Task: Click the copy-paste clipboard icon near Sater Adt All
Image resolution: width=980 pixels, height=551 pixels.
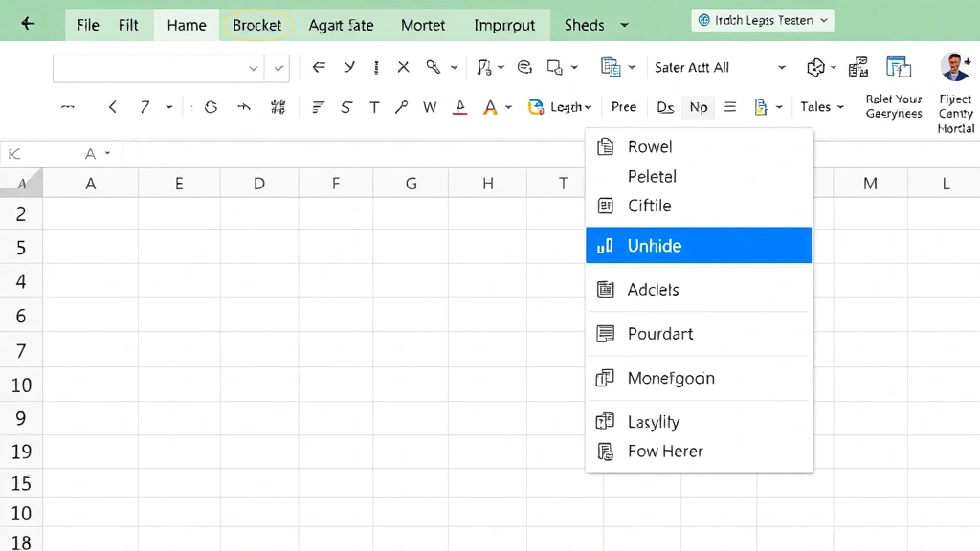Action: click(x=612, y=67)
